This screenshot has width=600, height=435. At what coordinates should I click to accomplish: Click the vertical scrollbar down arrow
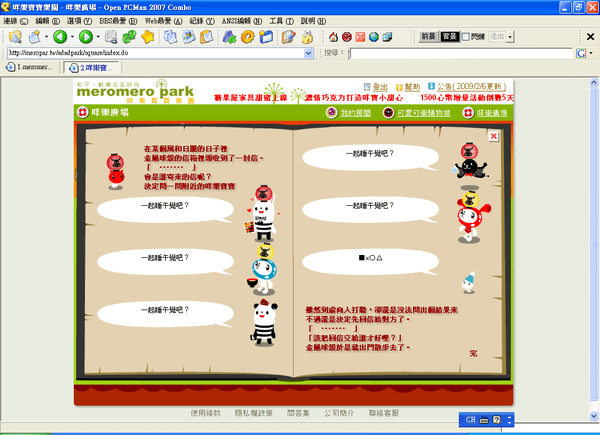pyautogui.click(x=593, y=415)
